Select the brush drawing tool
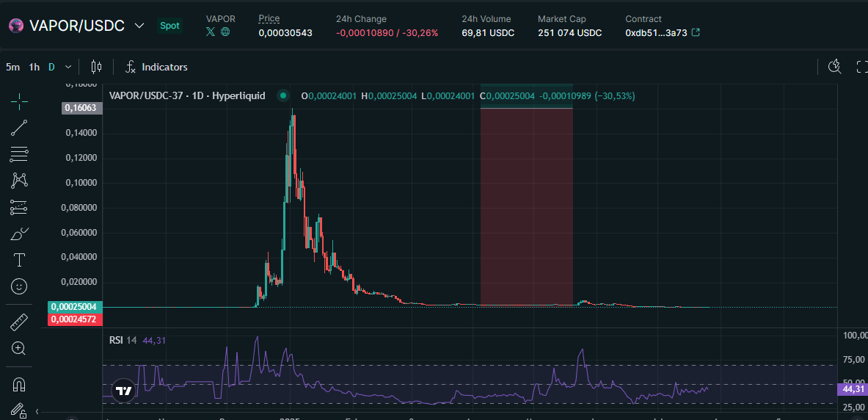Viewport: 868px width, 420px height. click(19, 233)
